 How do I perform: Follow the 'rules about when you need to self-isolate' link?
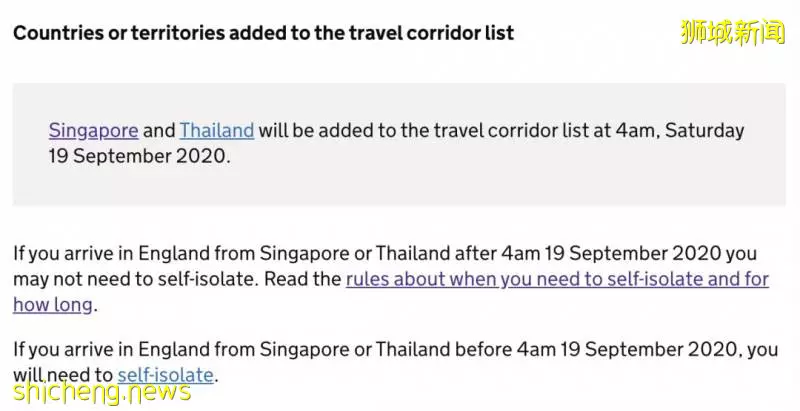tap(557, 279)
